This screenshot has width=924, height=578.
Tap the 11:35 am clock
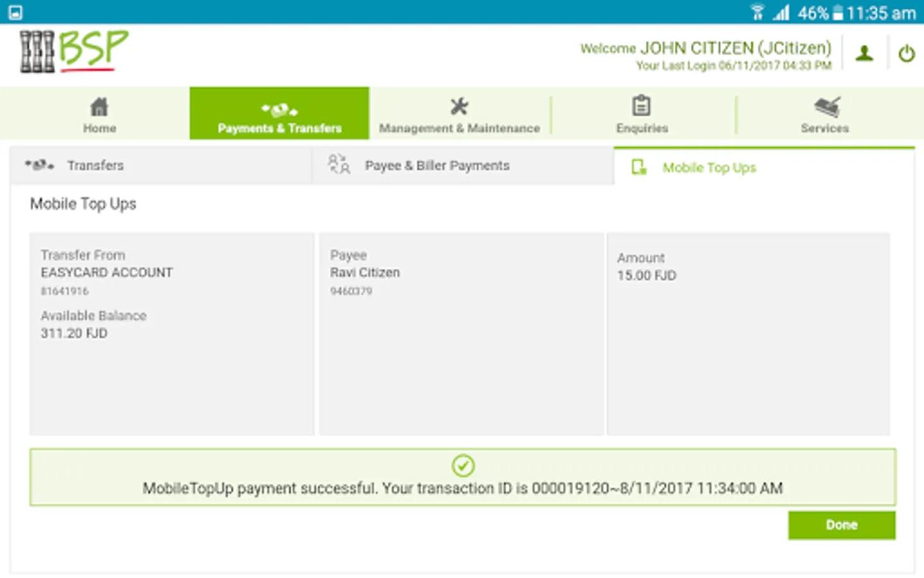[881, 13]
